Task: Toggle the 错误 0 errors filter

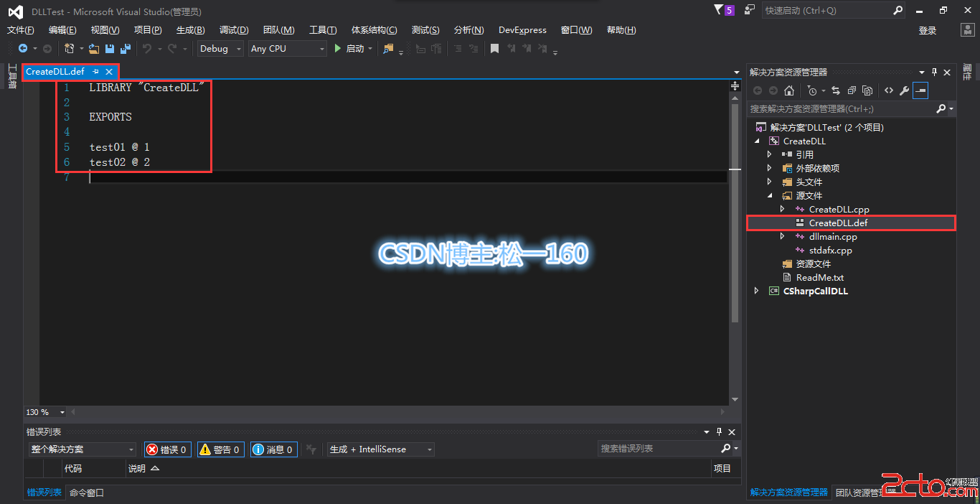Action: coord(168,449)
